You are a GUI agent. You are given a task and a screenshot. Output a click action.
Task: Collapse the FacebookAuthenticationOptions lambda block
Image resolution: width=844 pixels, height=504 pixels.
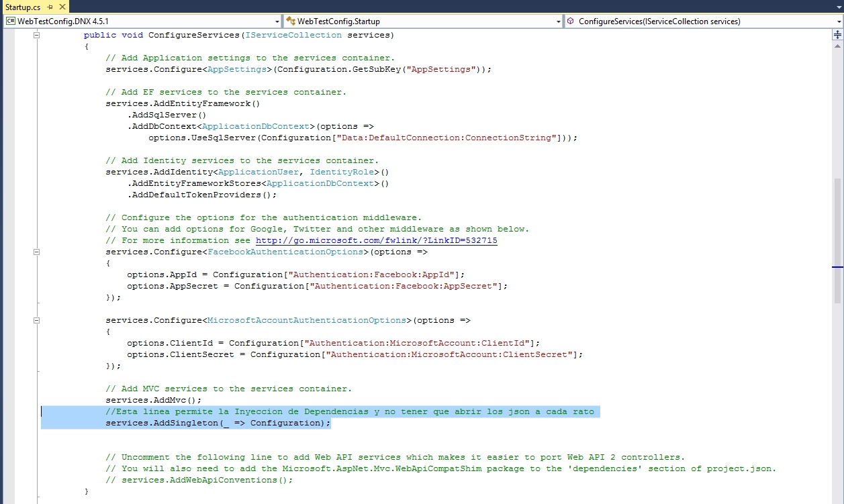click(36, 252)
